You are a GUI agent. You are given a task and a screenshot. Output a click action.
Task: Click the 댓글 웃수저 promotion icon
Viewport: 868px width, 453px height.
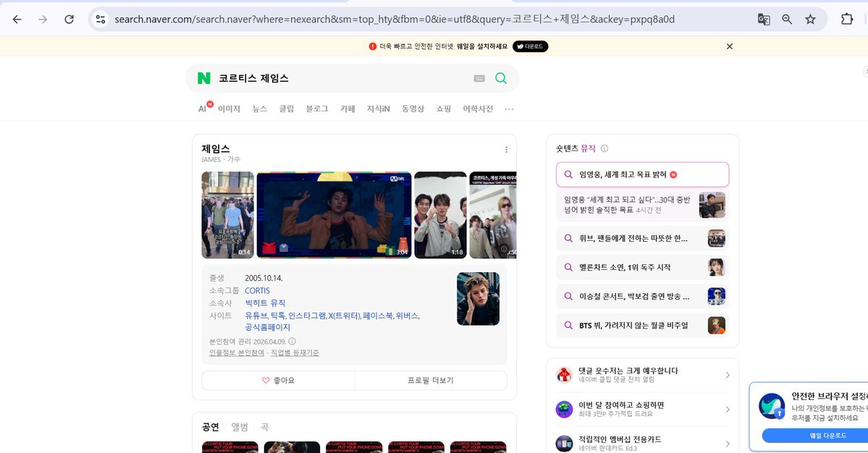(564, 375)
